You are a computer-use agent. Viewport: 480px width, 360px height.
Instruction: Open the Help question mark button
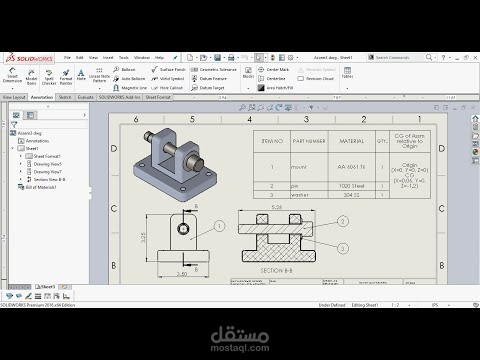click(443, 58)
